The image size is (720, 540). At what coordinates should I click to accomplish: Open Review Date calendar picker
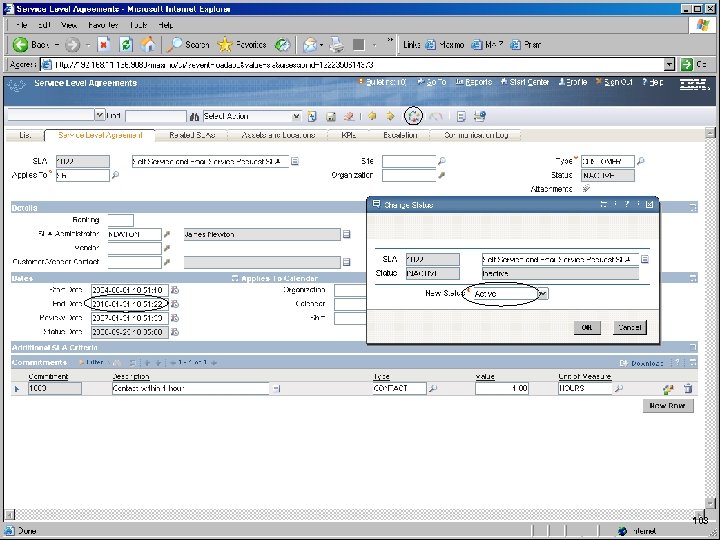pos(174,318)
